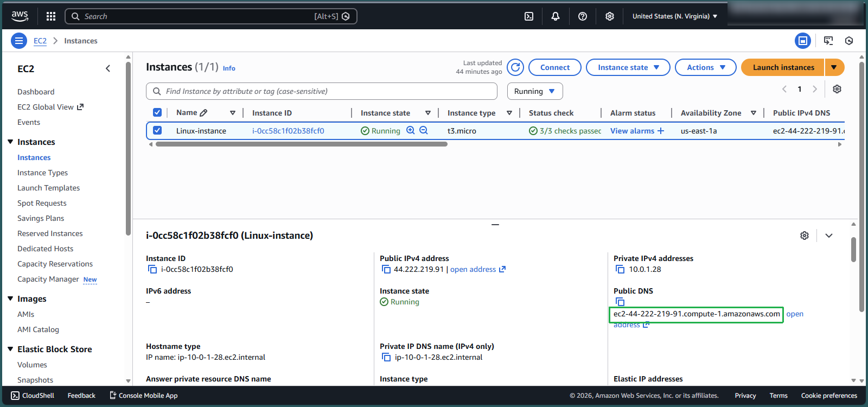The image size is (868, 407).
Task: Click the panel resize handle bar
Action: pos(495,224)
